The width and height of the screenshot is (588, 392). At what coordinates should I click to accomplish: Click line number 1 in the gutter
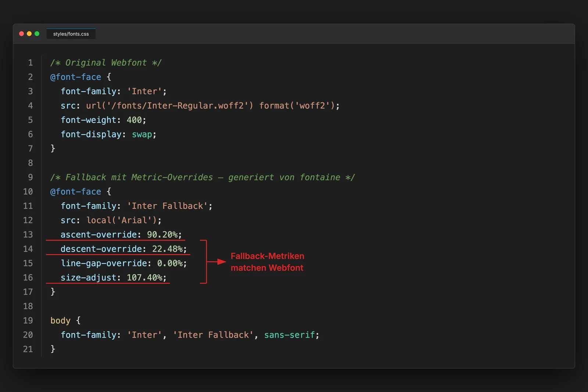[31, 63]
